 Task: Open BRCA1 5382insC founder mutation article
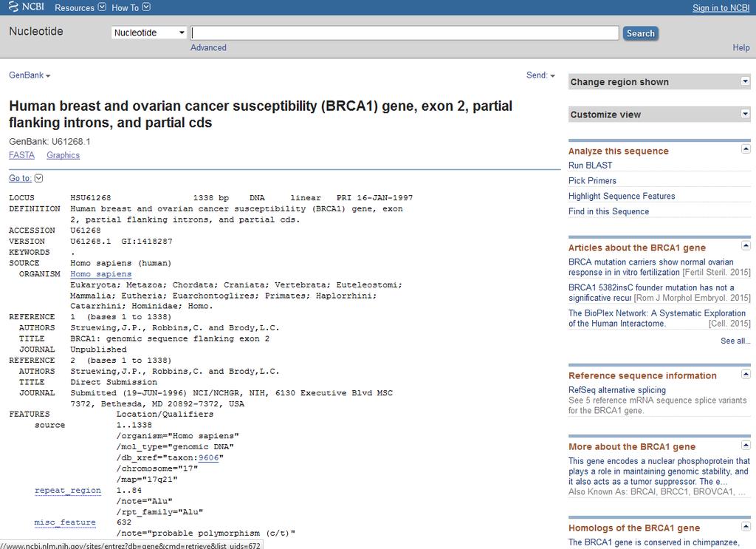[x=651, y=293]
